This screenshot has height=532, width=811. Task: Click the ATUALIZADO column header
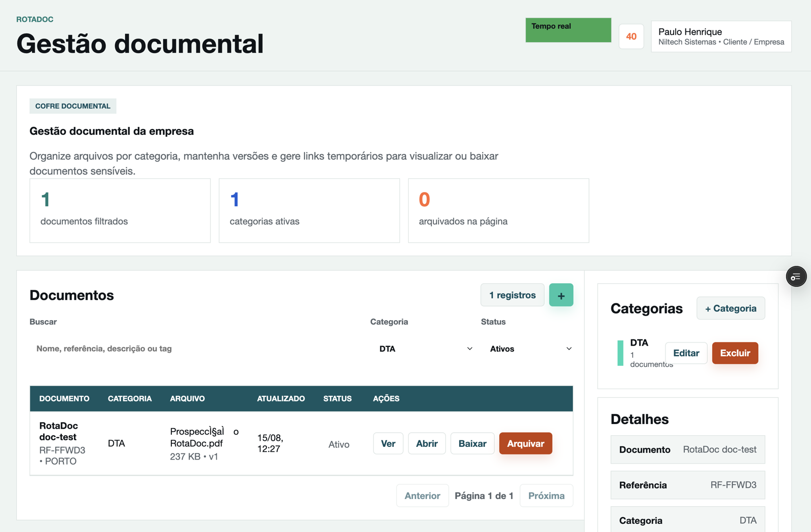coord(281,399)
